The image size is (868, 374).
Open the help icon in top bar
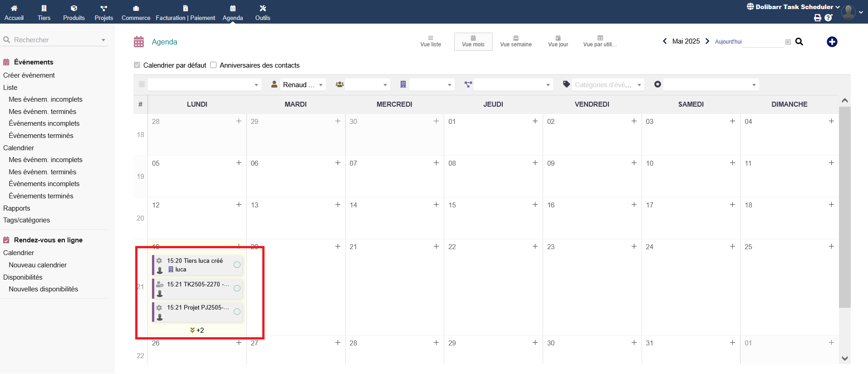[828, 18]
